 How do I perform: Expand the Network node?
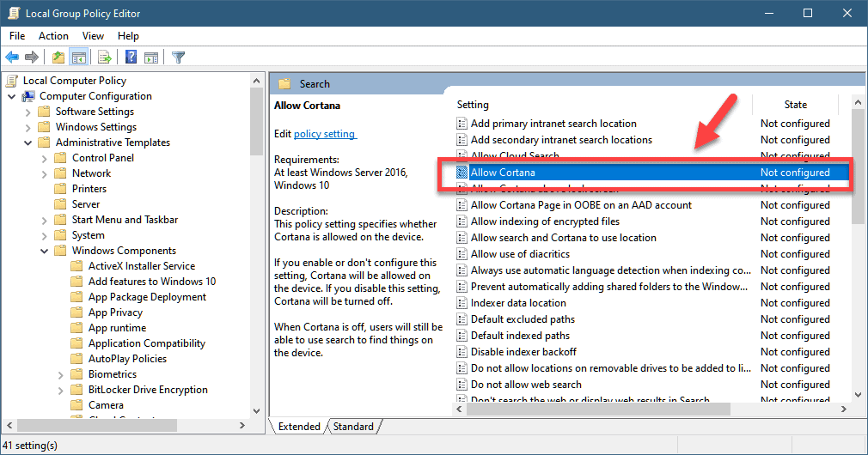pyautogui.click(x=45, y=173)
